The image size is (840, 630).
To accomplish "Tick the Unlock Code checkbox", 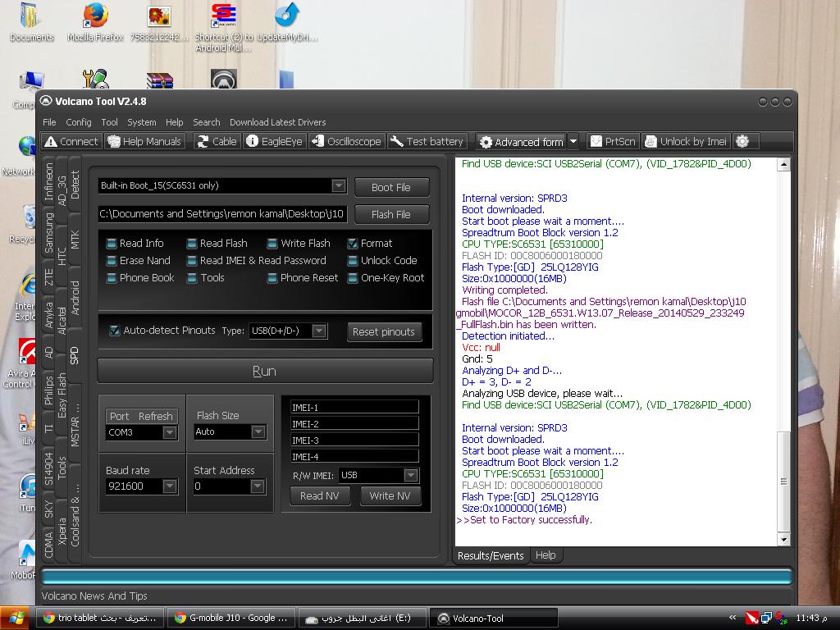I will coord(353,260).
